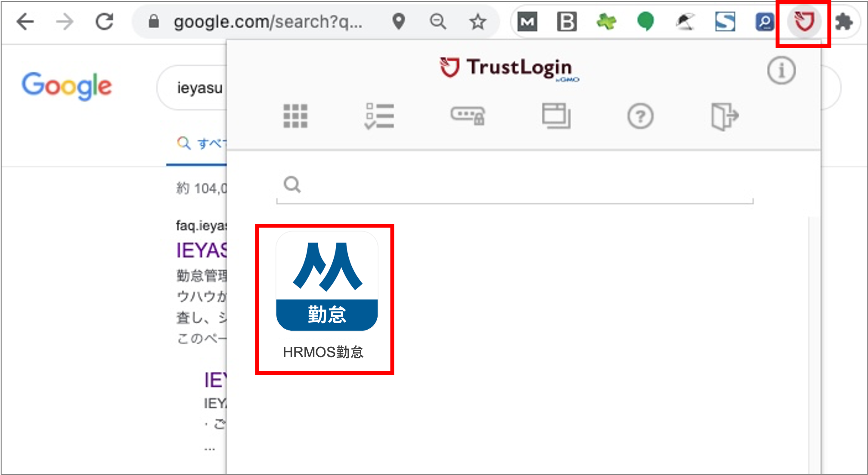Image resolution: width=868 pixels, height=475 pixels.
Task: Open the password manager icon in TrustLogin
Action: click(x=468, y=115)
